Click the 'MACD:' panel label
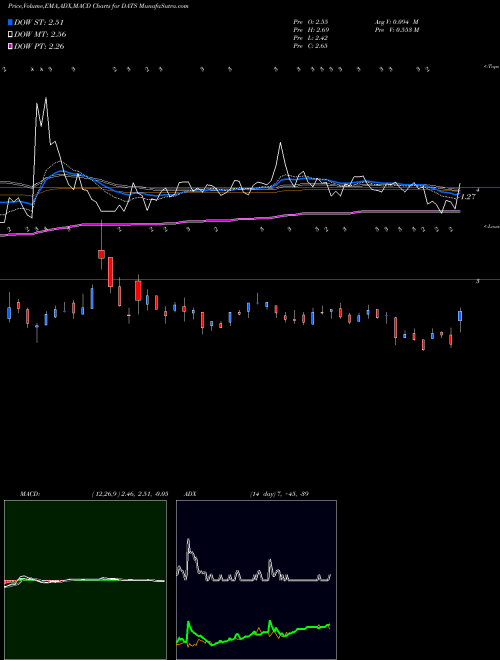The image size is (500, 660). pos(30,494)
